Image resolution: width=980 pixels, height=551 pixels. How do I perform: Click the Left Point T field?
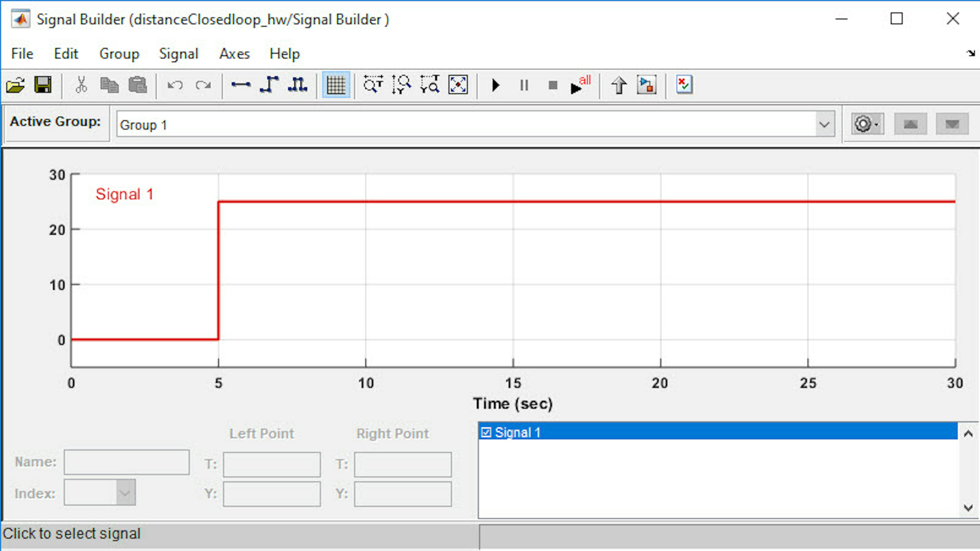tap(272, 464)
